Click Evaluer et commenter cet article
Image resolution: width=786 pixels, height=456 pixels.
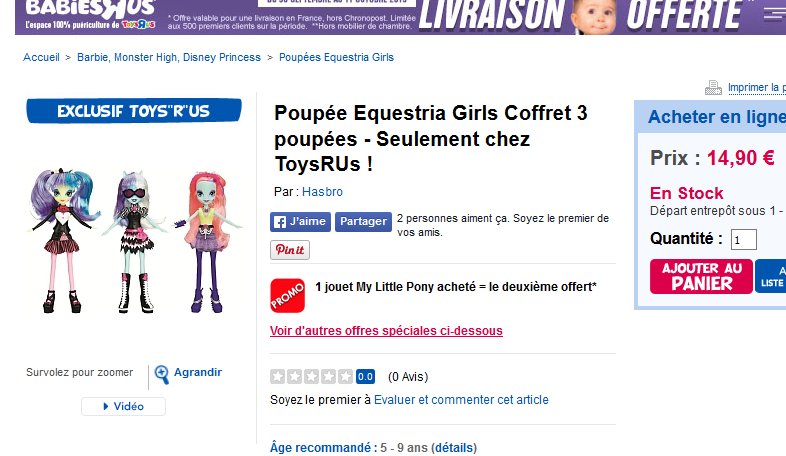pos(461,400)
